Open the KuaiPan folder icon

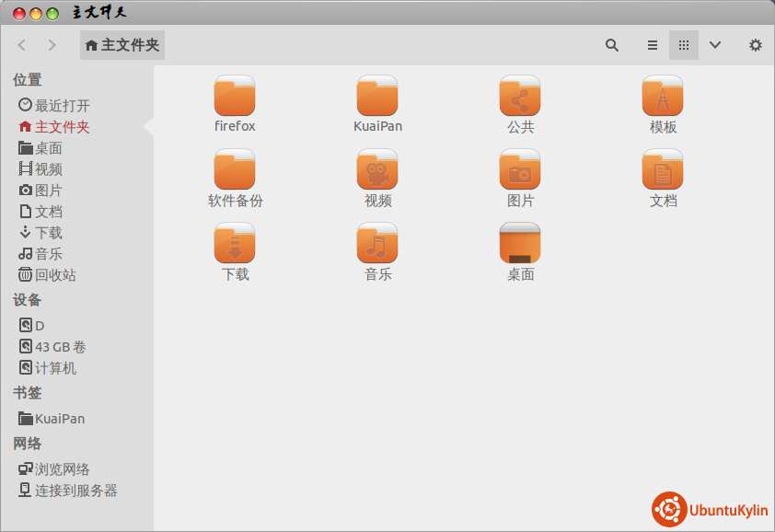(x=377, y=97)
